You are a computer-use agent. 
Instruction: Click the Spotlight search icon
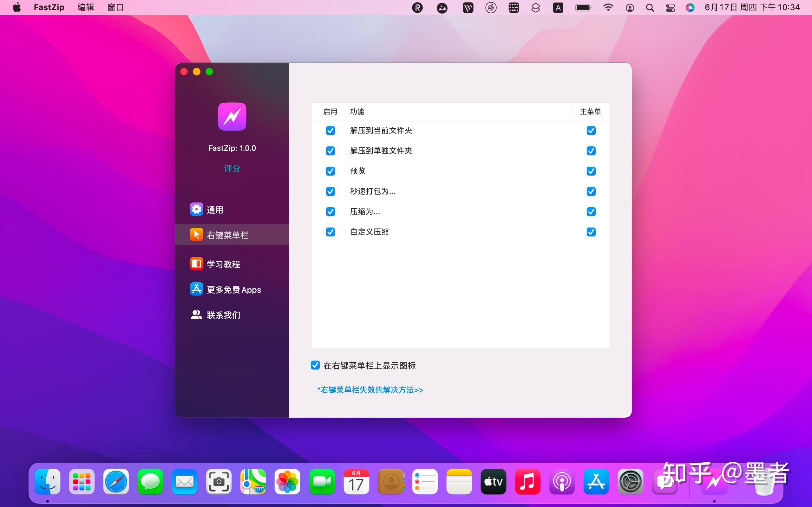click(x=650, y=7)
